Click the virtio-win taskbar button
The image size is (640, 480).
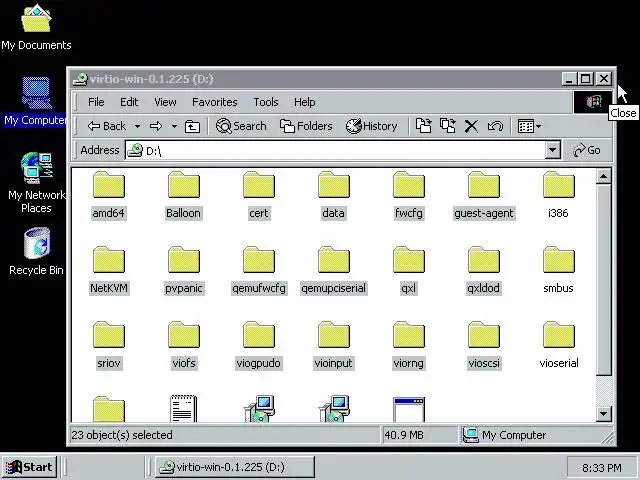pyautogui.click(x=235, y=467)
